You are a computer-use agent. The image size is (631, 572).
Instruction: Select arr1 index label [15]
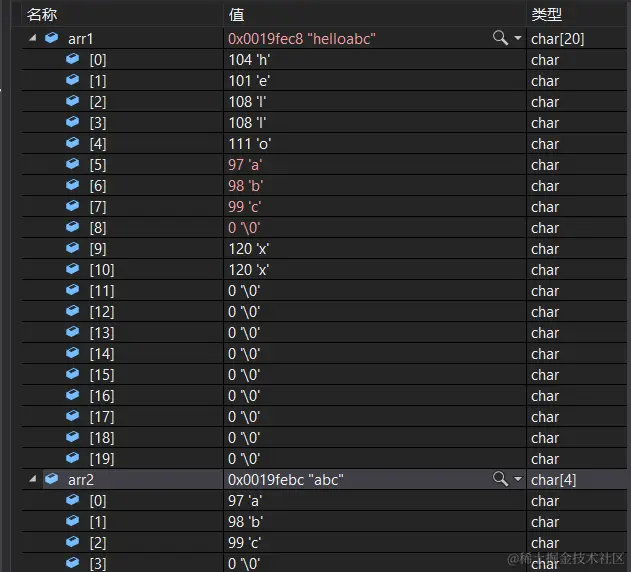click(x=102, y=375)
